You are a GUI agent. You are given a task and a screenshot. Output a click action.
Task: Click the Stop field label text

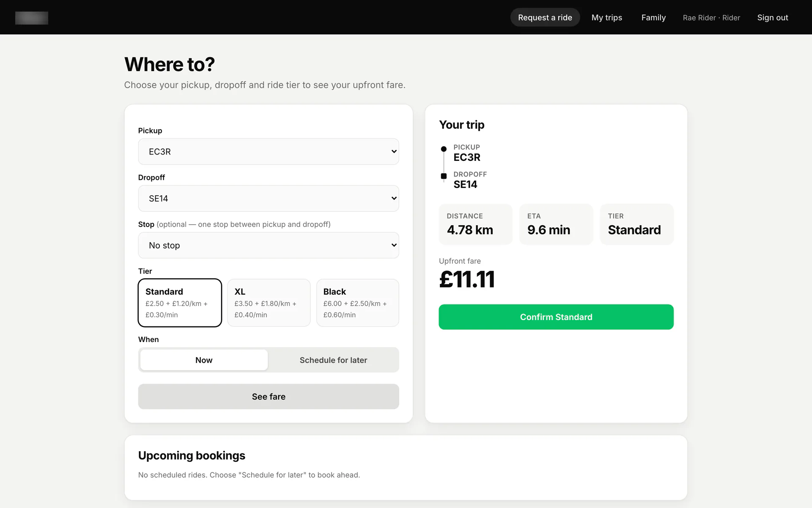(146, 224)
